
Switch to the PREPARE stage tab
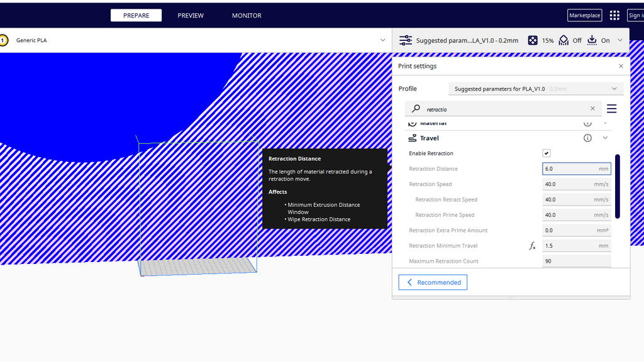pos(136,15)
